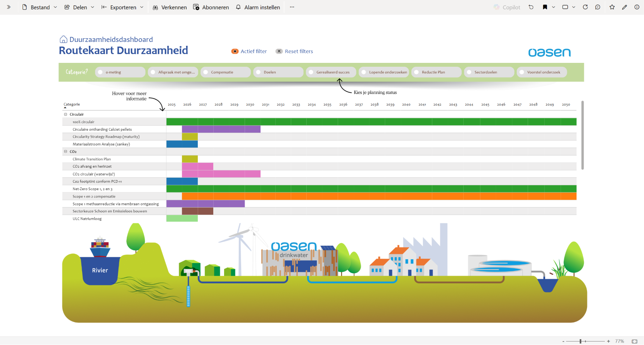Image resolution: width=644 pixels, height=345 pixels.
Task: Open Copilot
Action: coord(507,7)
